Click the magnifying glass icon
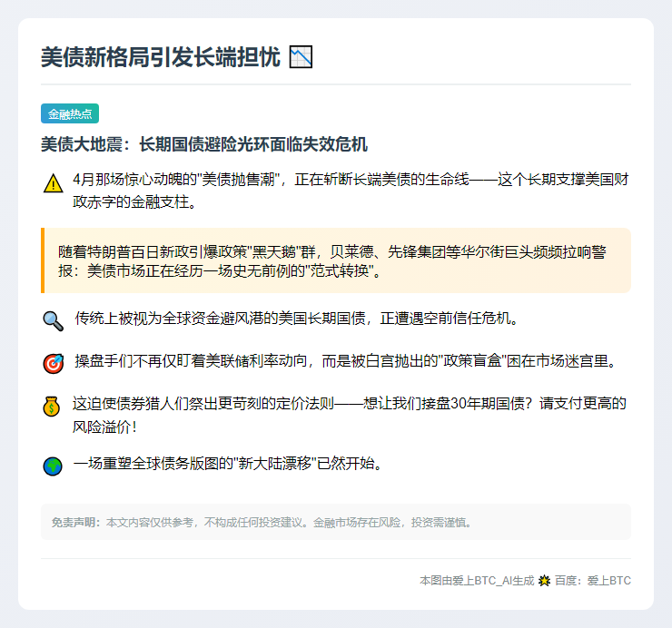The width and height of the screenshot is (672, 628). (x=54, y=321)
